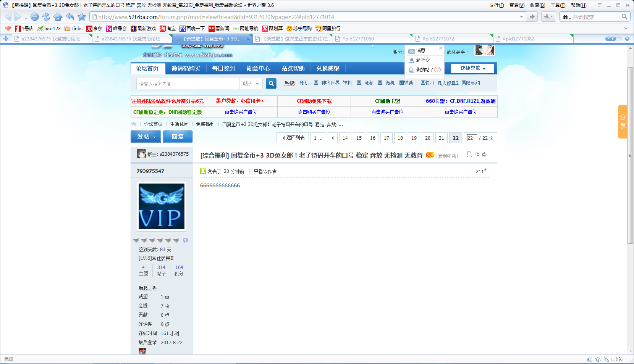Open the search engine selector dropdown

tap(567, 17)
